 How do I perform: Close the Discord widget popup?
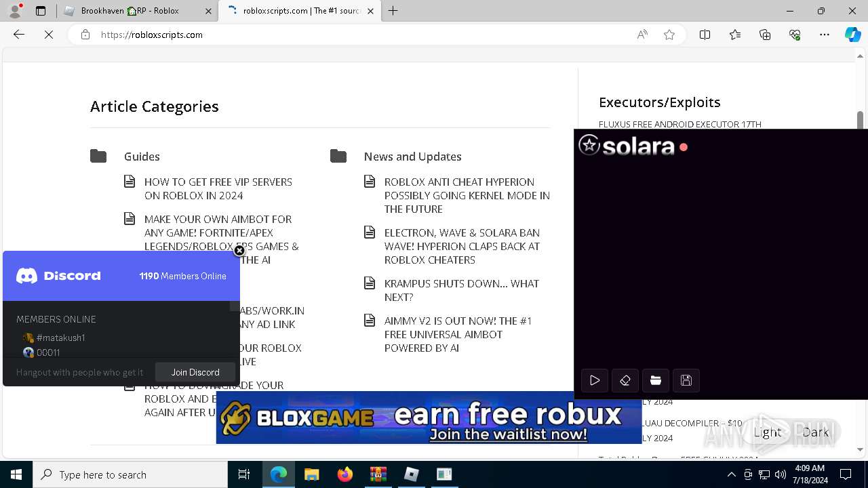[239, 251]
